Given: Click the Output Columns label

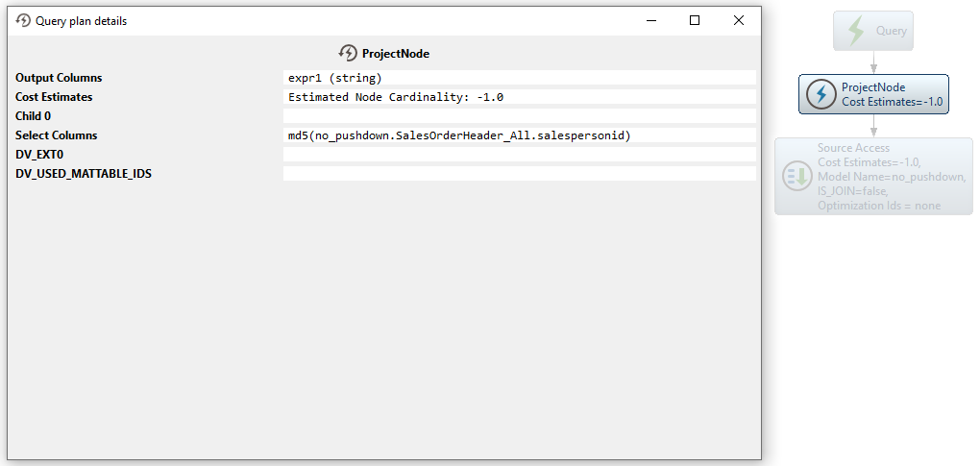Looking at the screenshot, I should point(59,78).
